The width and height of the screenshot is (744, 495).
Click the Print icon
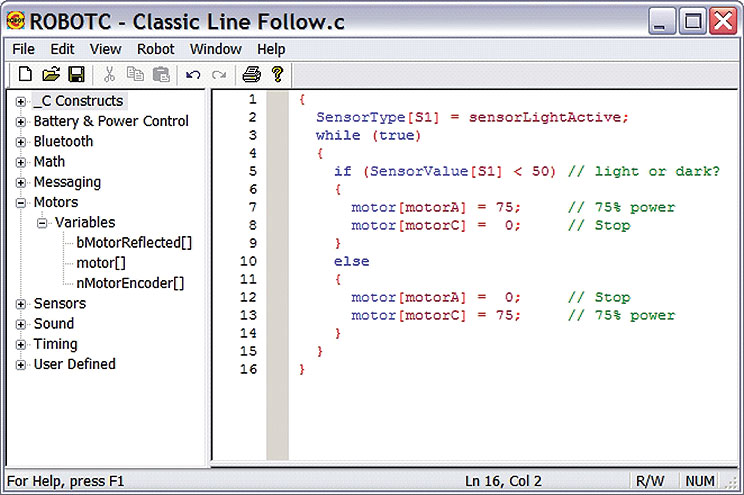251,74
